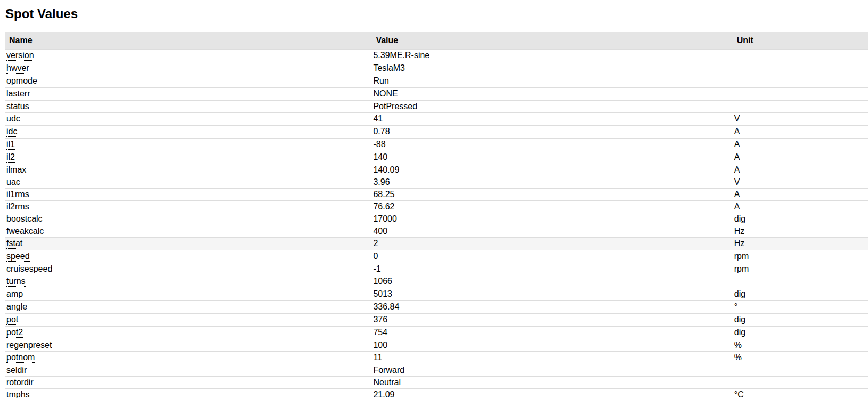This screenshot has width=868, height=398.
Task: Select the amp parameter name
Action: point(14,294)
